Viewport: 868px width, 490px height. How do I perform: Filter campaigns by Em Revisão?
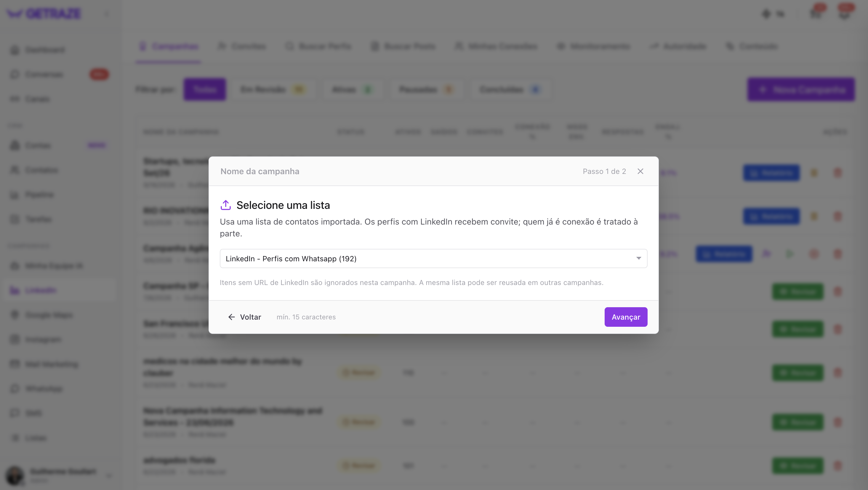[x=273, y=90]
